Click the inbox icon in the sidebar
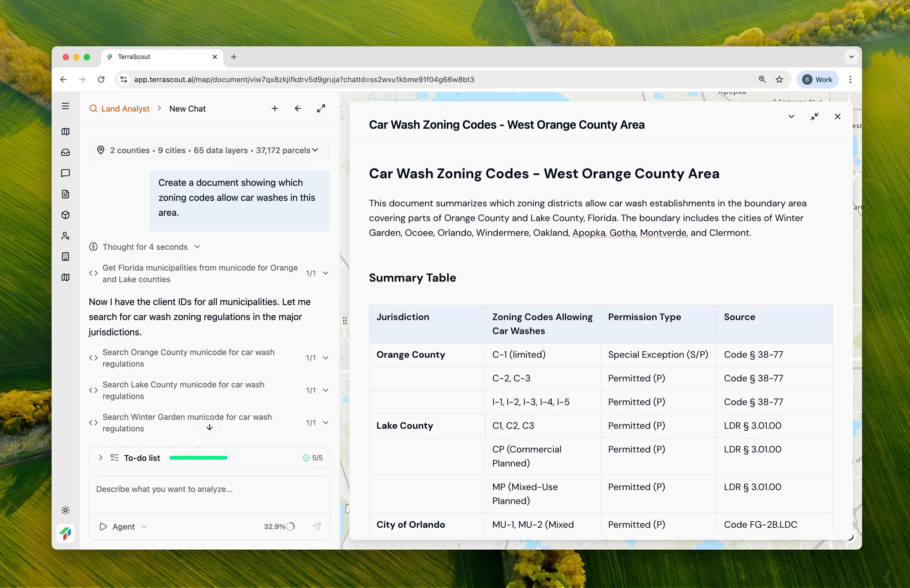The width and height of the screenshot is (910, 588). (65, 152)
